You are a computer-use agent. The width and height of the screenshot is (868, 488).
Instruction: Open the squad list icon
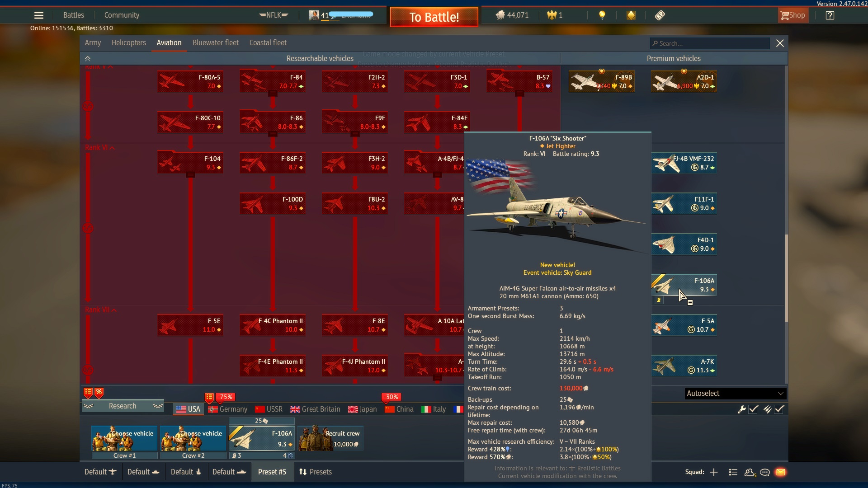click(733, 472)
